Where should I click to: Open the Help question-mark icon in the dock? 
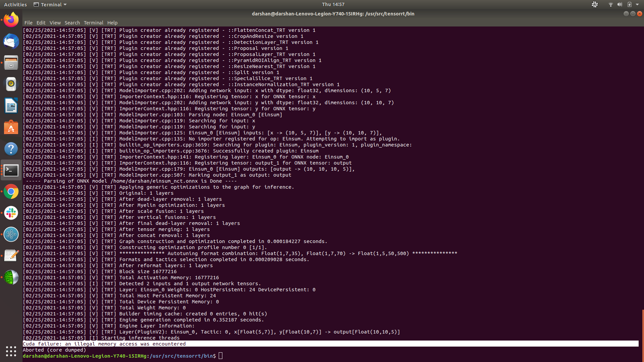(x=11, y=148)
